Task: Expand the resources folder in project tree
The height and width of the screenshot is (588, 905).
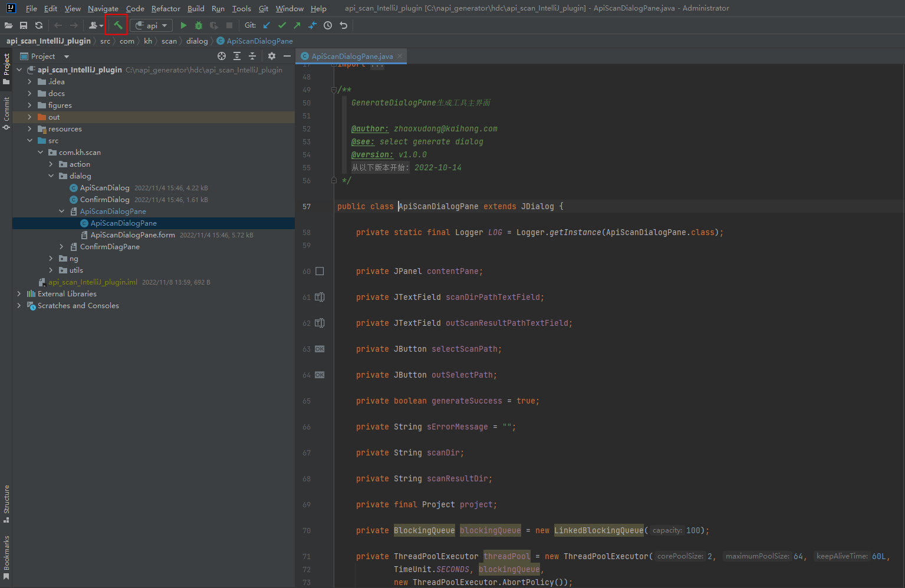Action: pos(29,129)
